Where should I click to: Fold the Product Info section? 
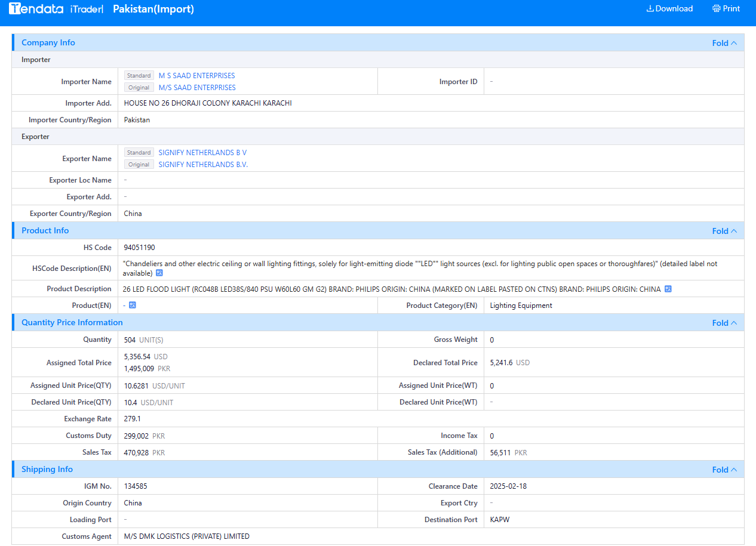pyautogui.click(x=724, y=231)
